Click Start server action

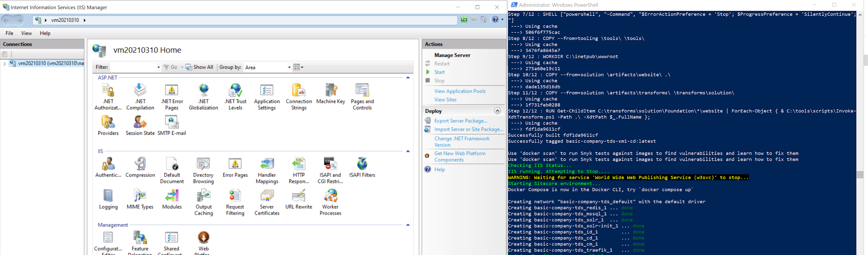(x=439, y=72)
